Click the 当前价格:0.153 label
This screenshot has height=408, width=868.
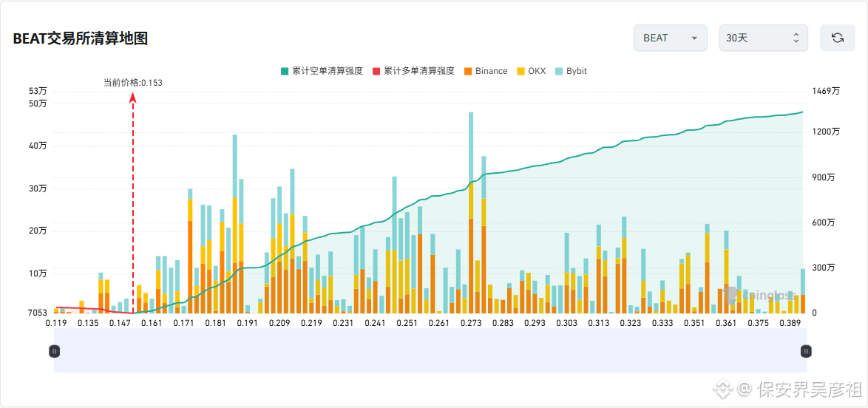(133, 83)
